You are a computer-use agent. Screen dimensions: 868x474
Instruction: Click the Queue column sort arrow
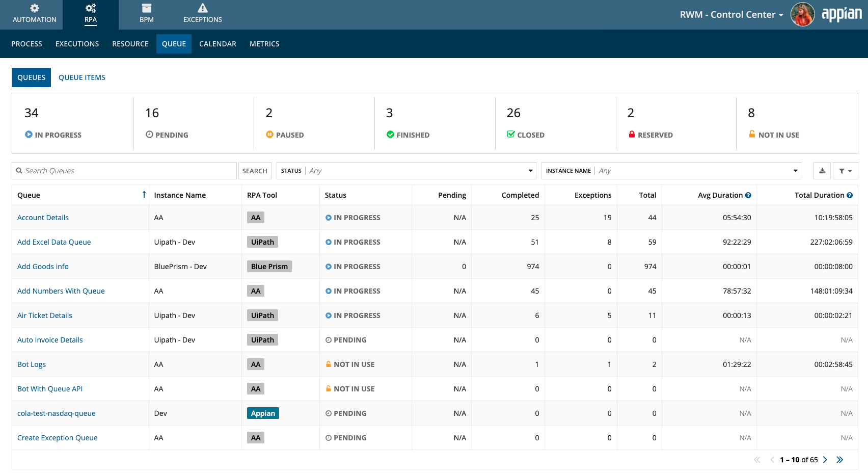click(x=144, y=195)
